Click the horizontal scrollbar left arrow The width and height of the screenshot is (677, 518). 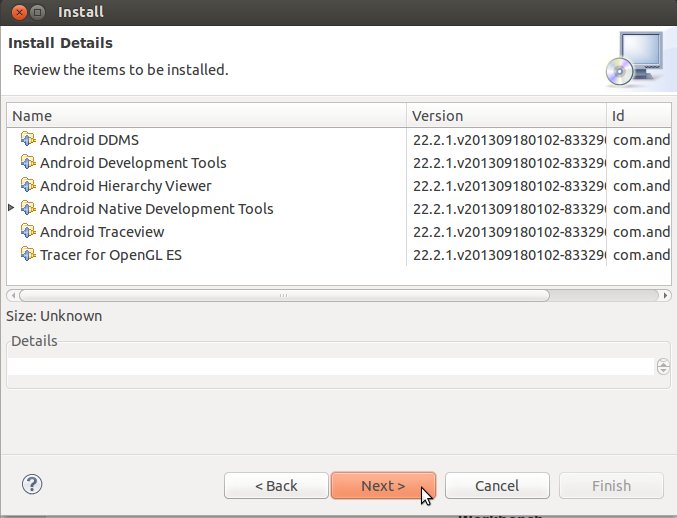coord(13,295)
